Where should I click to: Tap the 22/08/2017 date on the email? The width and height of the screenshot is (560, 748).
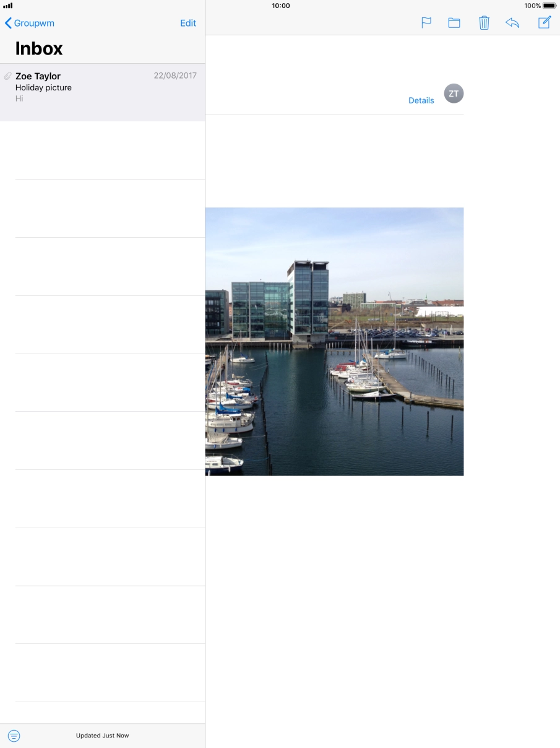point(175,76)
